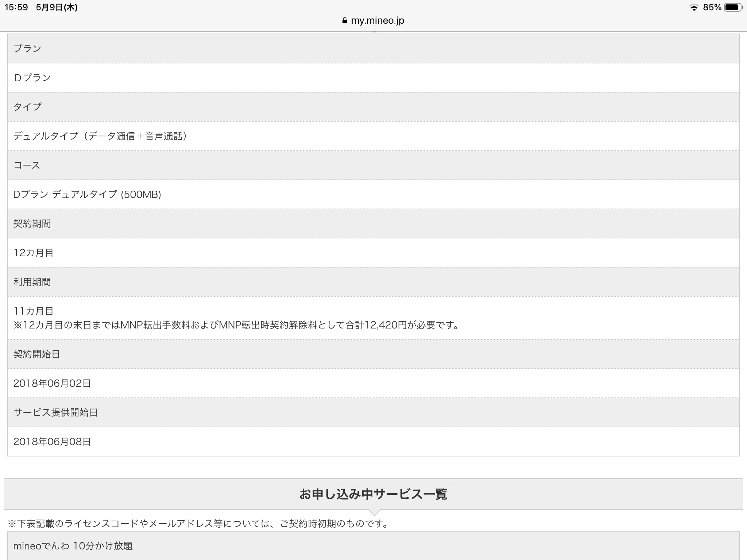Screen dimensions: 747x560
Task: Tap the 12カ月目 contract period value
Action: click(x=34, y=253)
